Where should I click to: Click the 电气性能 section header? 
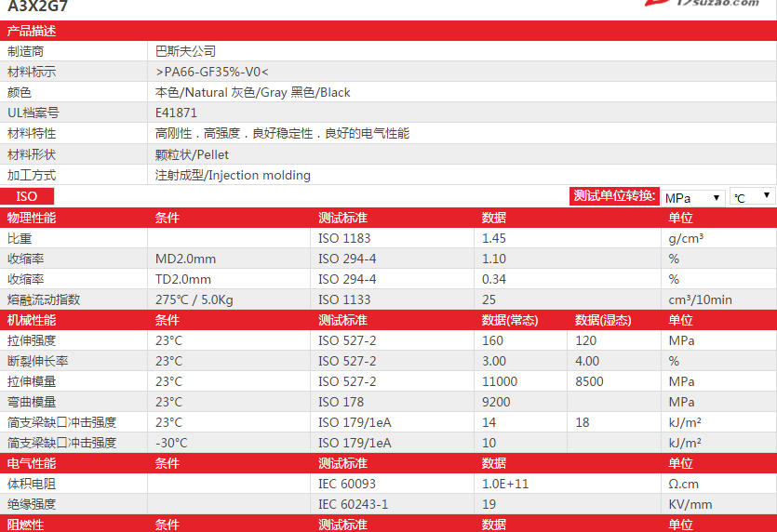32,464
